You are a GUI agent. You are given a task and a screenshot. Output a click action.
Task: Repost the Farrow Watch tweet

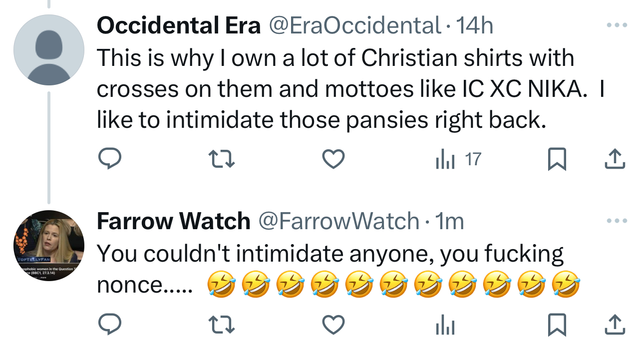[221, 326]
